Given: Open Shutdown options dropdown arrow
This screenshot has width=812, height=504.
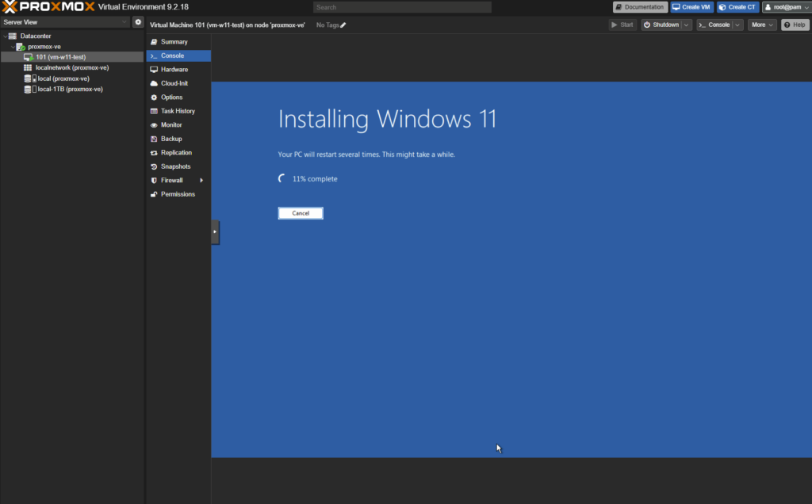Looking at the screenshot, I should [x=686, y=25].
